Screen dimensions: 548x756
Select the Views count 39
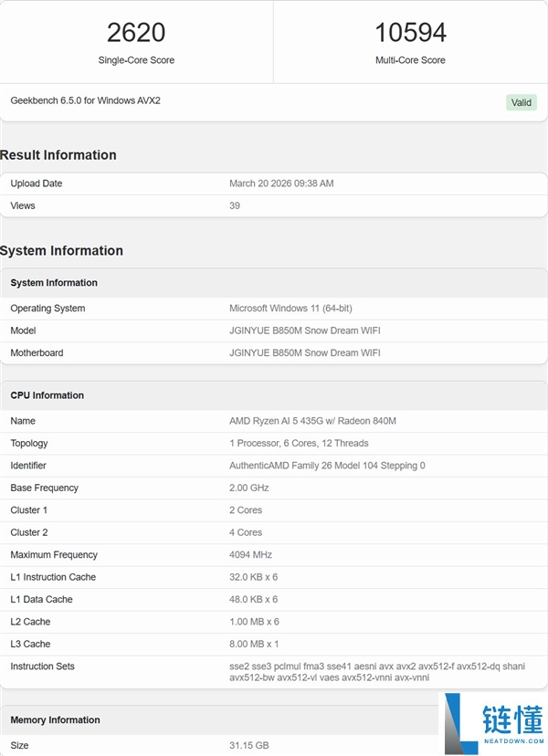(x=235, y=205)
